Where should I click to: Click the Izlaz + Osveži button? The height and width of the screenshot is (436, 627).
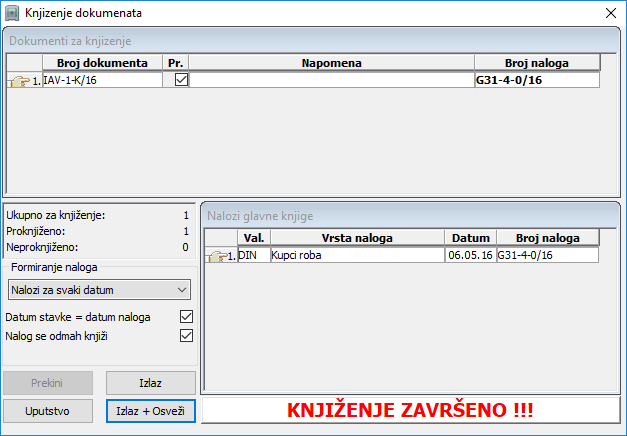click(150, 411)
